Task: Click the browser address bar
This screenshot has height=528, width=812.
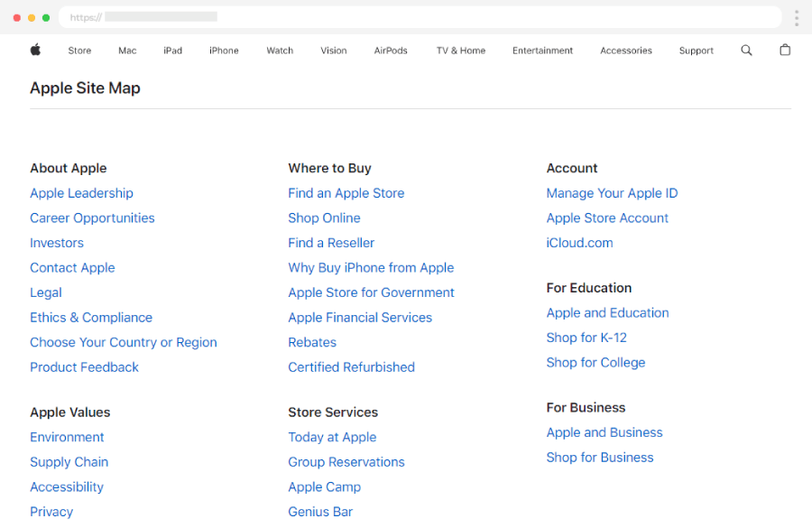Action: (x=420, y=17)
